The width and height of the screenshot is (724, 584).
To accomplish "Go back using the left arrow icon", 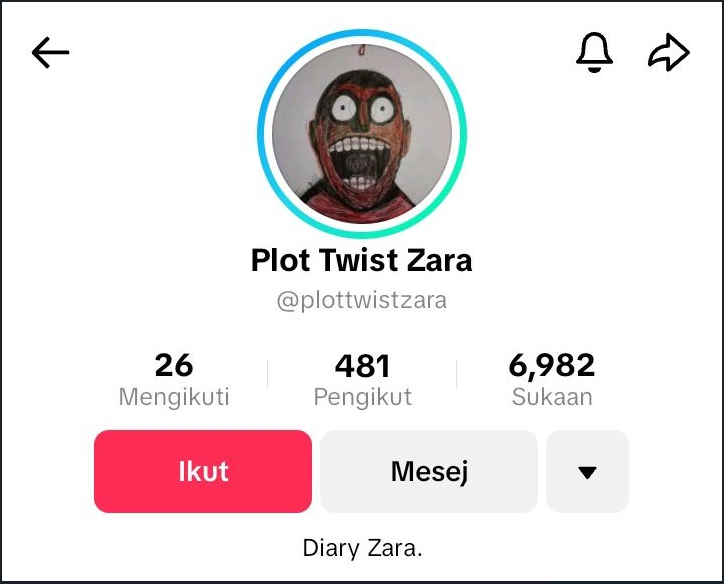I will coord(50,53).
